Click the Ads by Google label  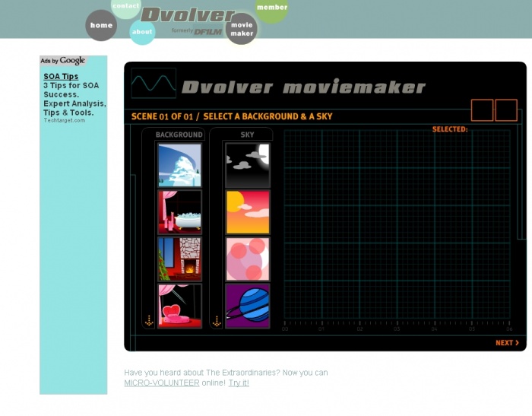tap(63, 60)
